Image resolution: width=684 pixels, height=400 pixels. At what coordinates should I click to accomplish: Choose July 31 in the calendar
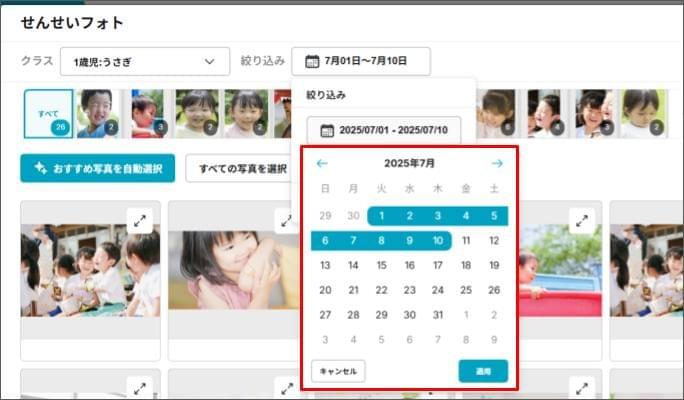point(437,315)
